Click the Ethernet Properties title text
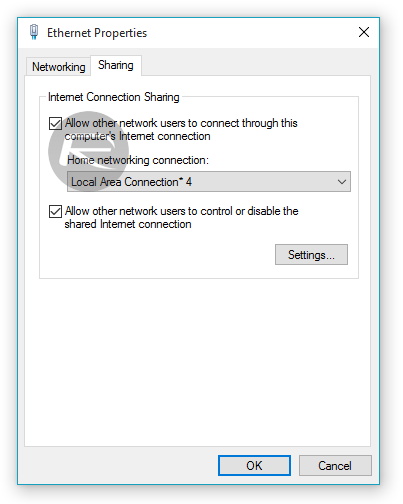The width and height of the screenshot is (403, 504). pos(97,33)
